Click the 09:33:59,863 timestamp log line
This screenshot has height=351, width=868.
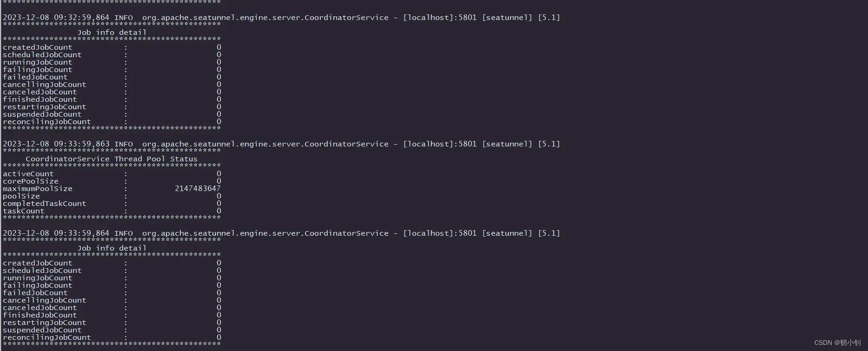point(281,144)
